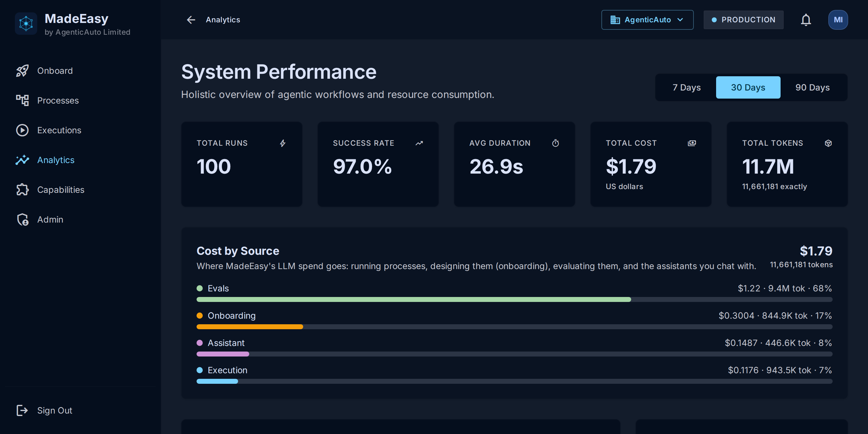Click the lightning icon on Total Runs
This screenshot has width=868, height=434.
283,143
